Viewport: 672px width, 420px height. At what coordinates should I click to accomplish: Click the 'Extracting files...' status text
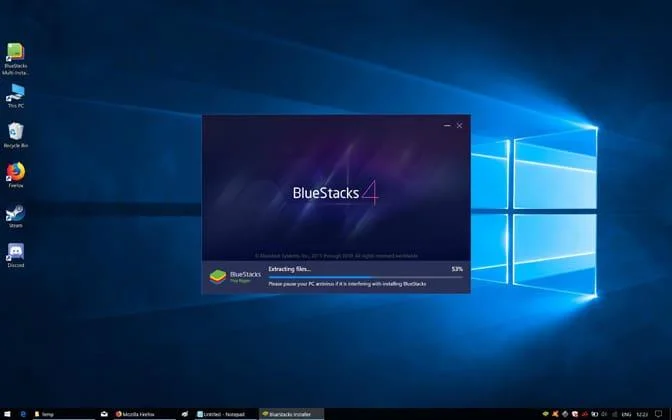290,269
